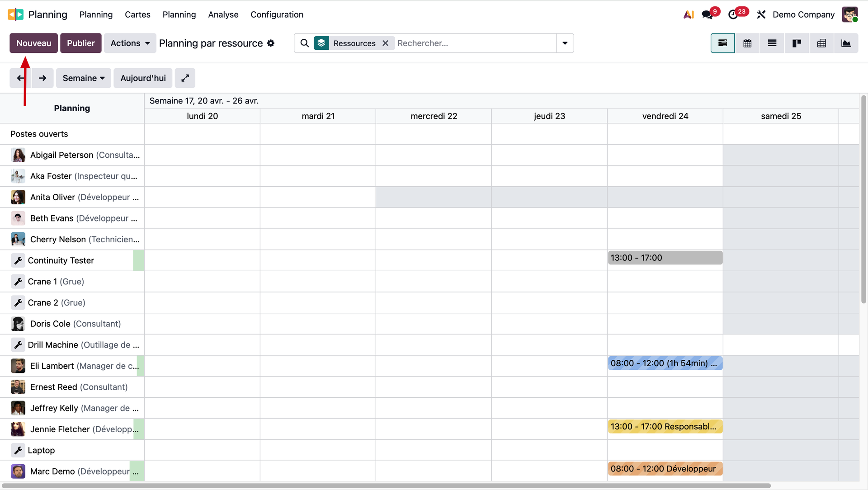The height and width of the screenshot is (490, 868).
Task: Open the gear icon beside Planning par ressource
Action: click(271, 43)
